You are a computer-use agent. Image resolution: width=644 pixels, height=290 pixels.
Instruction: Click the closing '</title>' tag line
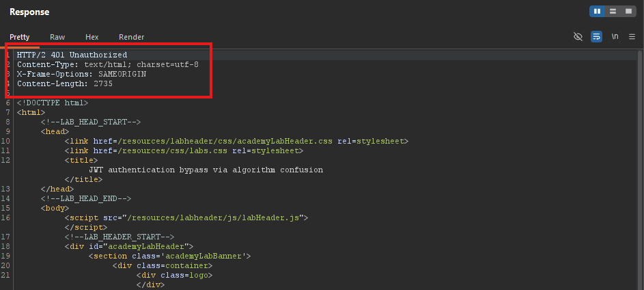click(84, 179)
